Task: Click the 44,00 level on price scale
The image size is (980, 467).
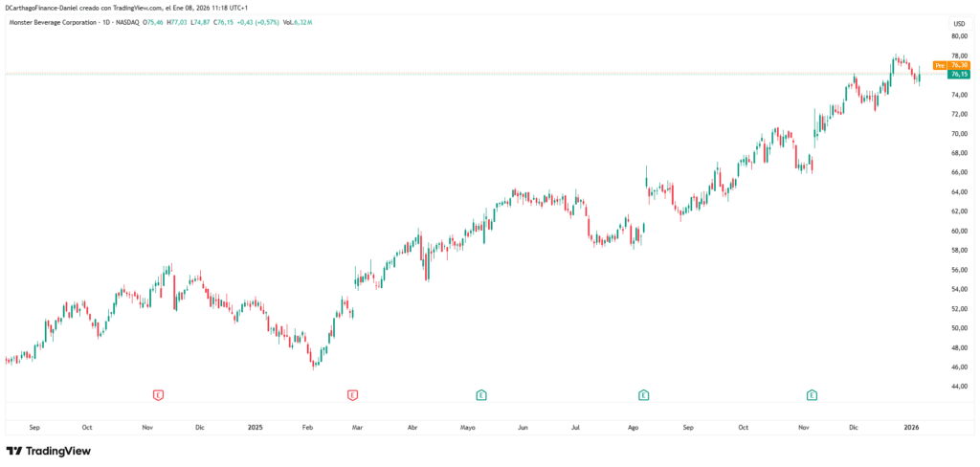Action: (x=957, y=387)
